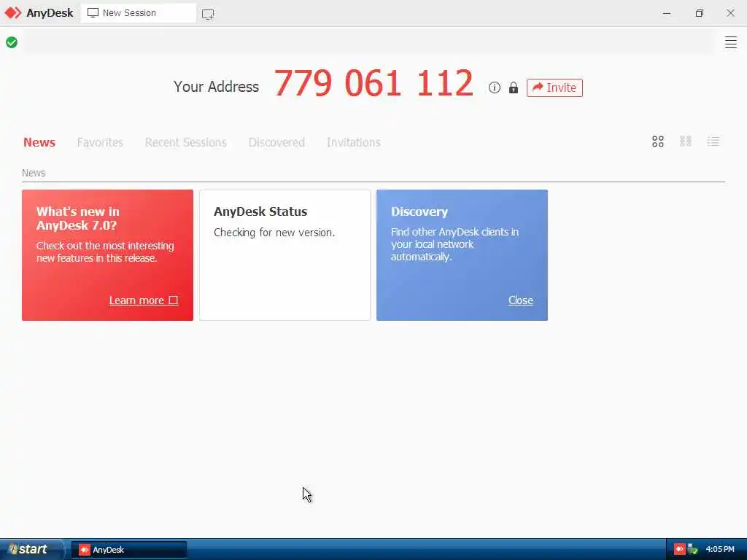Image resolution: width=747 pixels, height=560 pixels.
Task: Switch to large tiles view
Action: (658, 141)
